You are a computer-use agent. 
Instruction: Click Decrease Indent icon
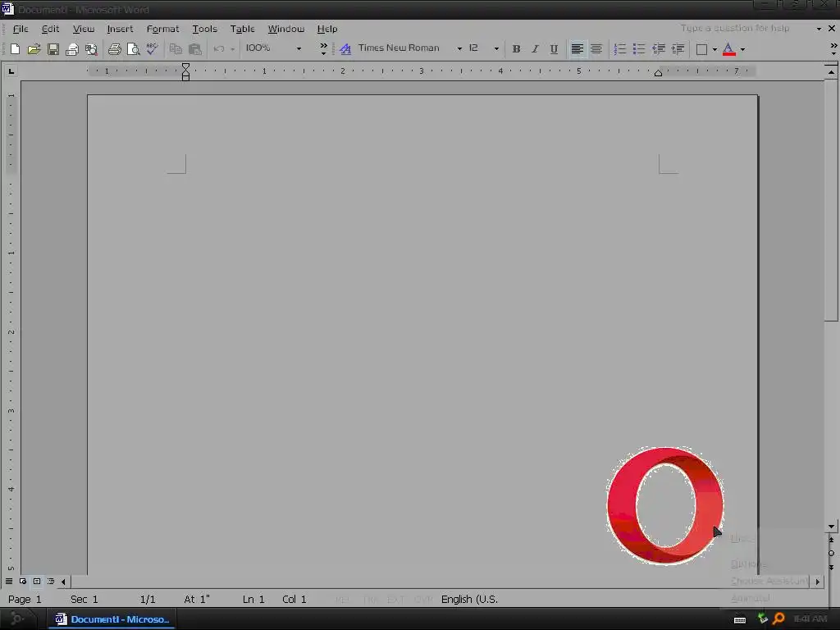tap(659, 48)
